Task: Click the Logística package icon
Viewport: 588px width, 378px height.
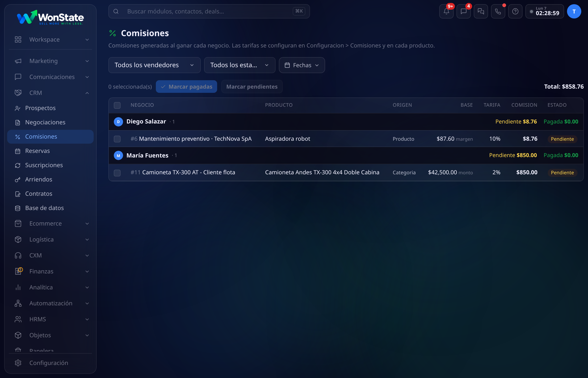Action: 18,239
